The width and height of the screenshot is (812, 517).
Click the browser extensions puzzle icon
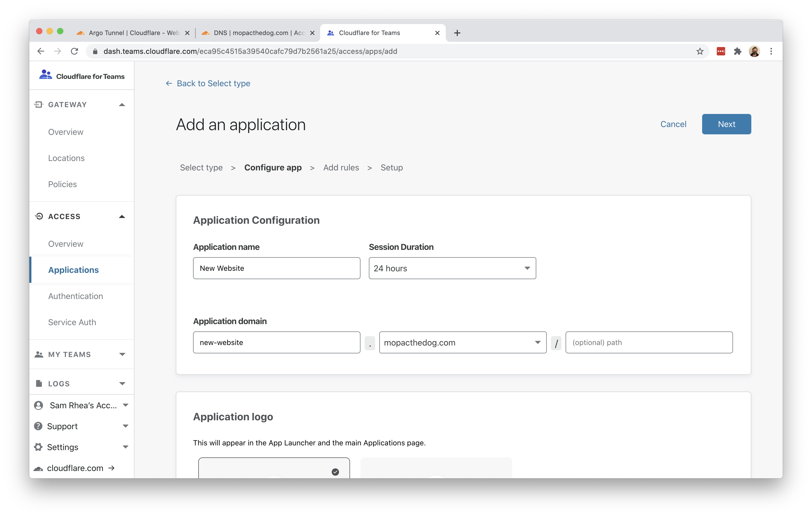coord(738,51)
